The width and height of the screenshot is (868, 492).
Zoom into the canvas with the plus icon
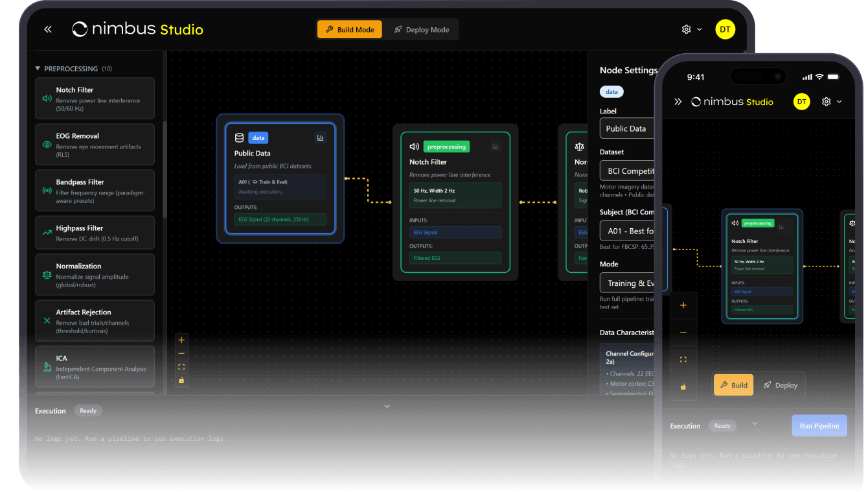tap(181, 340)
